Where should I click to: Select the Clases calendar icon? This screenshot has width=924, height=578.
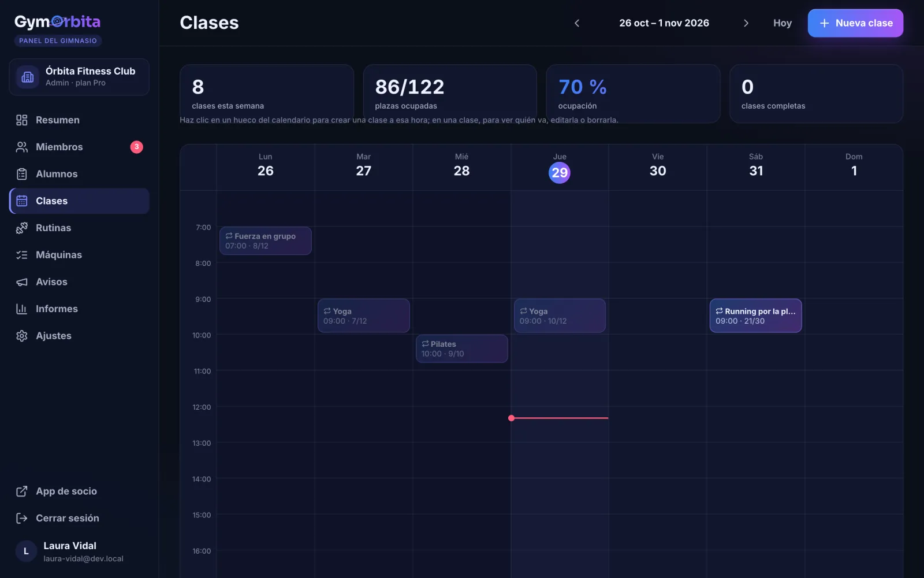click(x=22, y=201)
